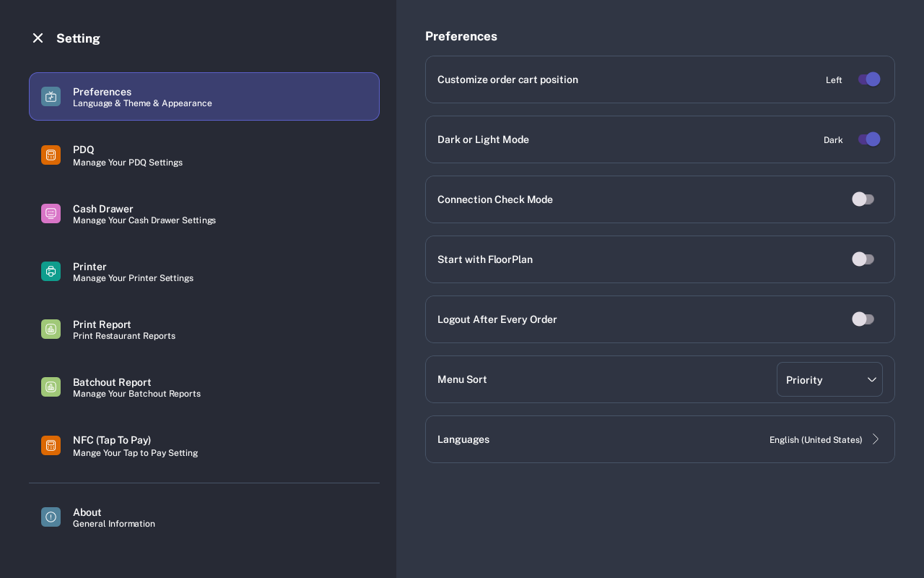The width and height of the screenshot is (924, 578).
Task: Click the 'Dark' mode value text
Action: (x=833, y=139)
